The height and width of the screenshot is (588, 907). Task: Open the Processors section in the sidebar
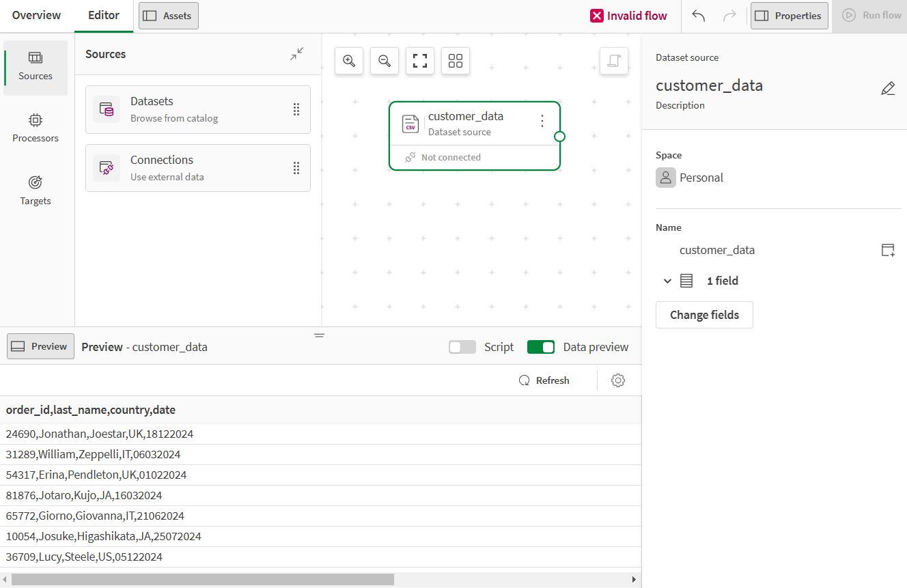[x=36, y=128]
